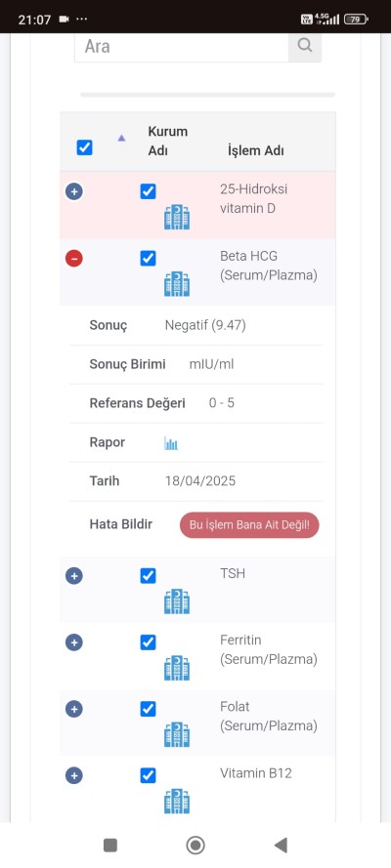Image resolution: width=391 pixels, height=868 pixels.
Task: Expand the 25-Hidroksi vitamin D row
Action: click(x=74, y=191)
